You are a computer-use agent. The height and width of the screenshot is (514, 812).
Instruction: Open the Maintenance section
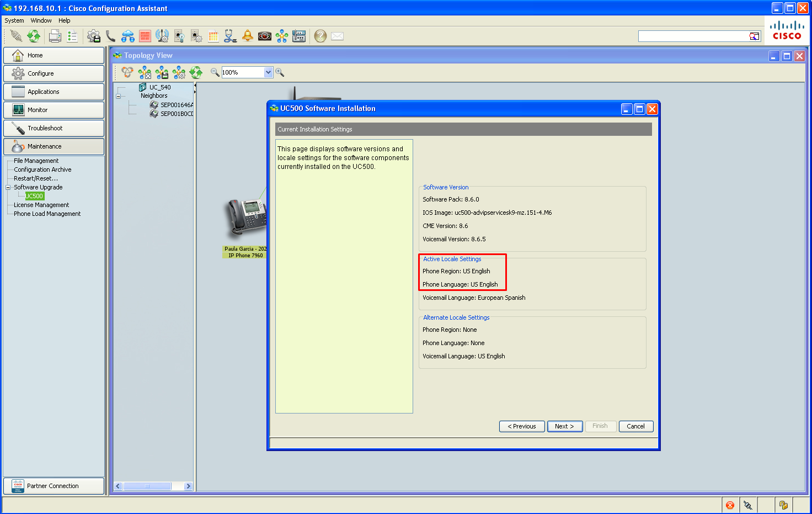(x=54, y=146)
